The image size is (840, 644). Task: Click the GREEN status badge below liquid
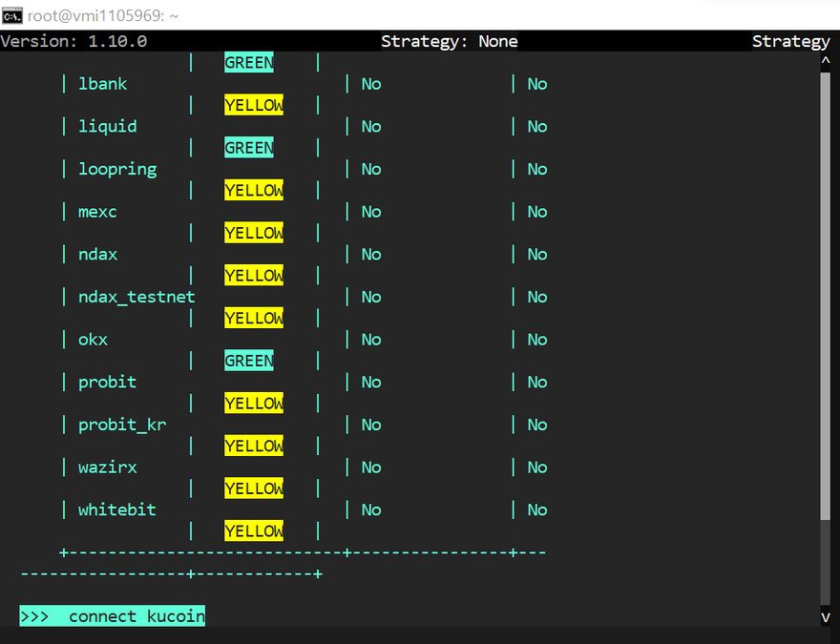(249, 148)
